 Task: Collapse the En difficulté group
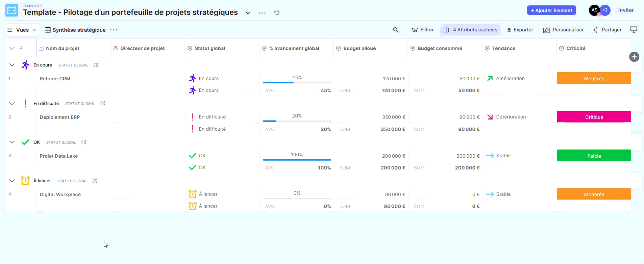[x=12, y=104]
